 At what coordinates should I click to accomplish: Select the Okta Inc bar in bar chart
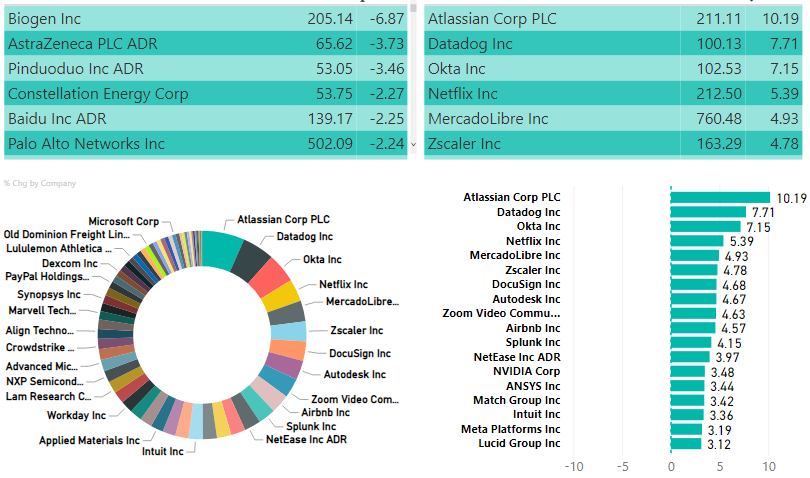[705, 226]
